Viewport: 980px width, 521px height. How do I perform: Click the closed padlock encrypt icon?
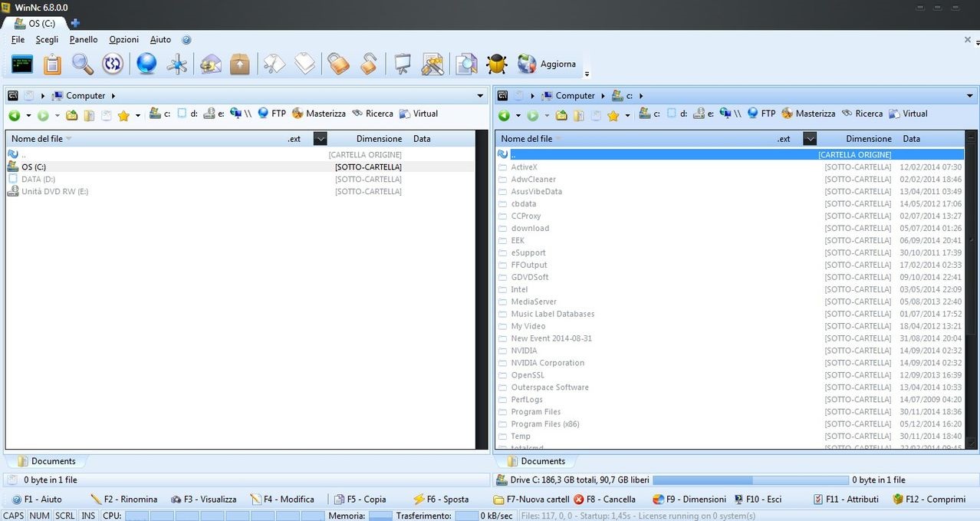pos(338,64)
